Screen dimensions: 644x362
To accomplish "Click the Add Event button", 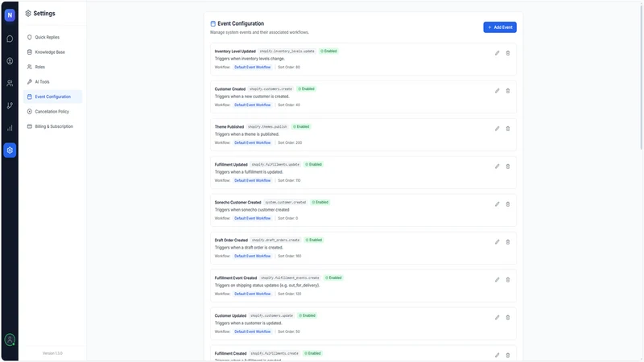I will 500,27.
